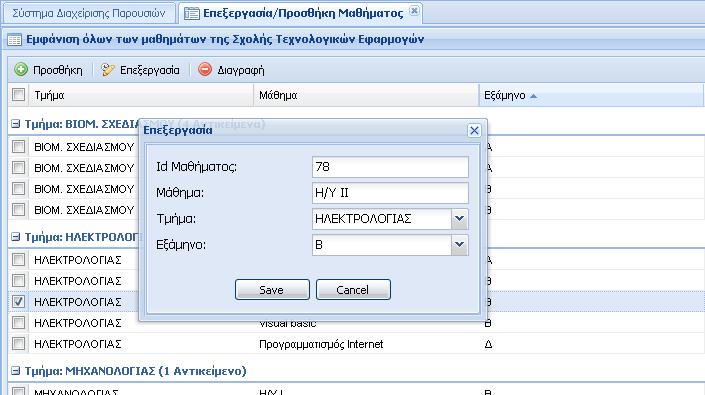Collapse the Τμήμα: ΒΙΟΜ. ΣΧΕΔΙΑΣΜΟΥ group
The height and width of the screenshot is (395, 705).
(16, 124)
